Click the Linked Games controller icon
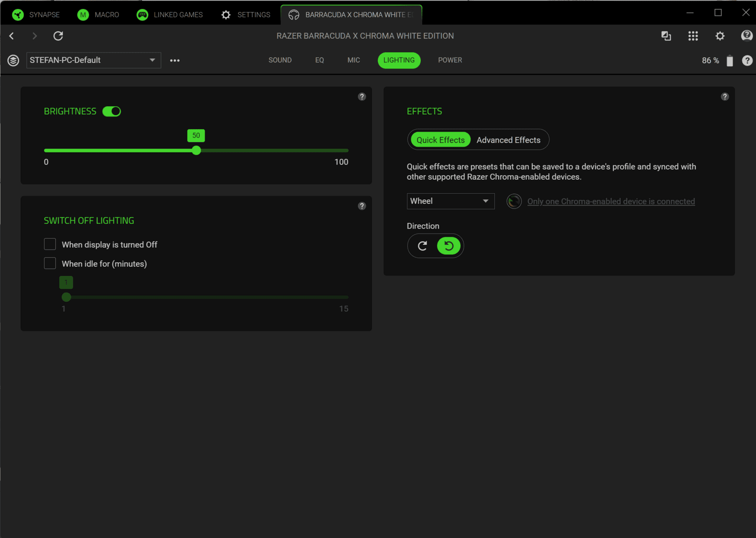Viewport: 756px width, 538px height. coord(142,15)
